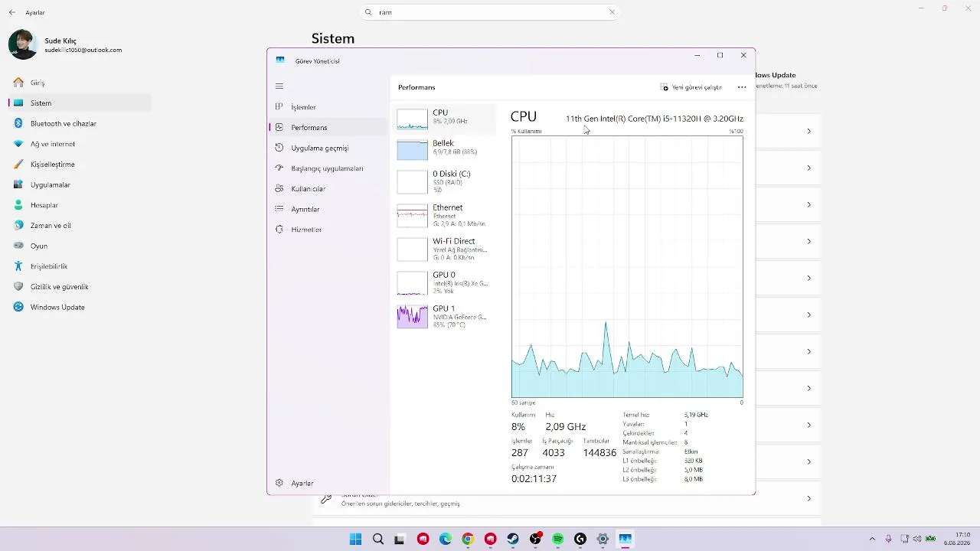Click the microphone tray icon

click(x=889, y=539)
